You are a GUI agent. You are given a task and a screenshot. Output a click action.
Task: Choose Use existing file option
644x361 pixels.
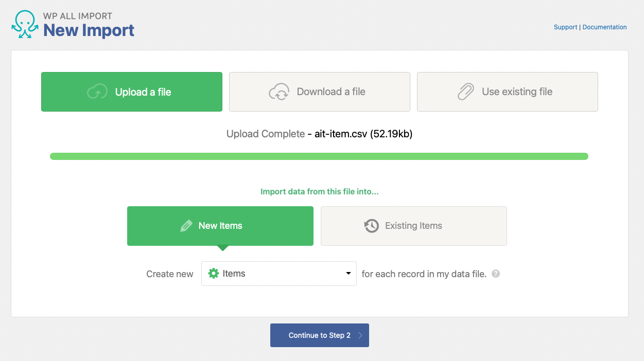click(x=508, y=92)
